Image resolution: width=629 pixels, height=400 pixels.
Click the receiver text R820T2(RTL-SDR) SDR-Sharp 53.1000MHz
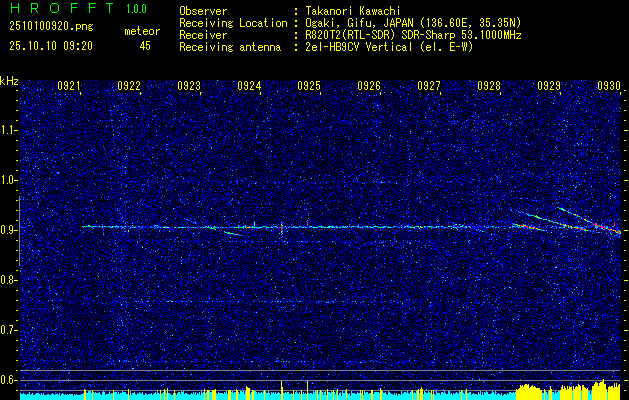pyautogui.click(x=413, y=35)
